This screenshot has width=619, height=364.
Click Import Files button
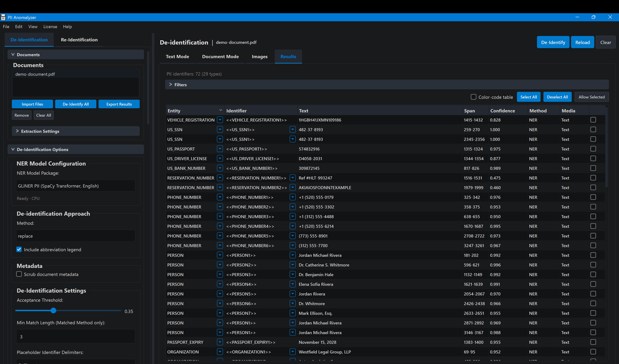coord(32,104)
